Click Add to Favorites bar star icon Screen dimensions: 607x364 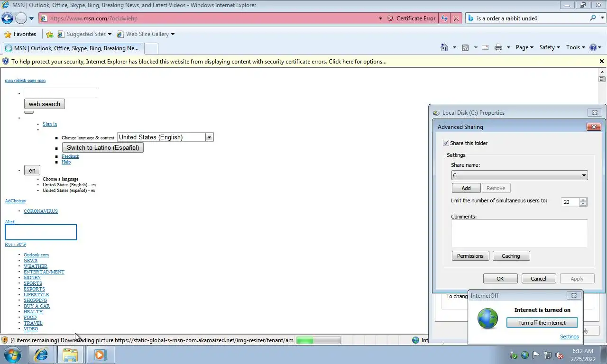(x=49, y=34)
